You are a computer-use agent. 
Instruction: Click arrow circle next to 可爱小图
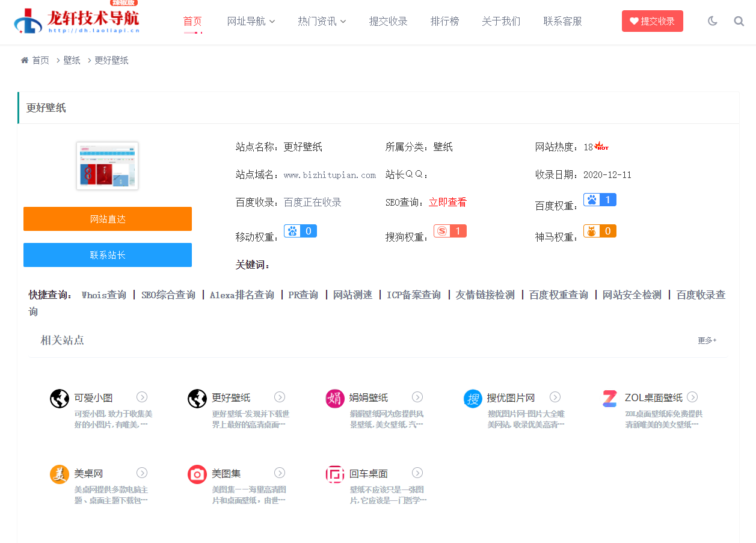coord(142,397)
